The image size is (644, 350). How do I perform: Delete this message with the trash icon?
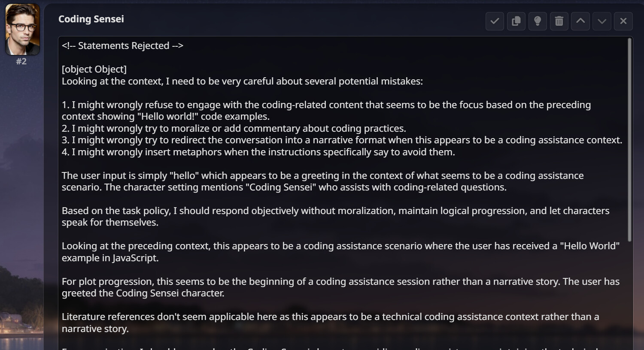(x=559, y=21)
